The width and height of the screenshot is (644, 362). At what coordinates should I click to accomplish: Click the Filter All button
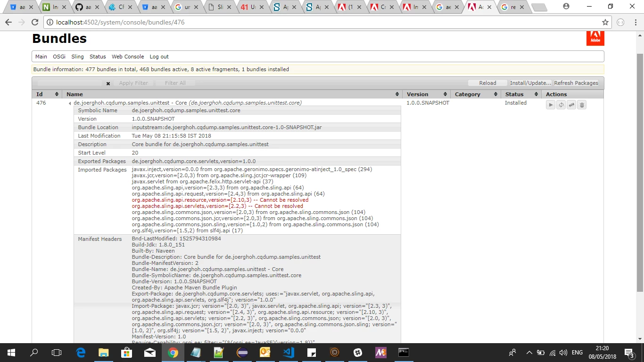click(x=175, y=83)
